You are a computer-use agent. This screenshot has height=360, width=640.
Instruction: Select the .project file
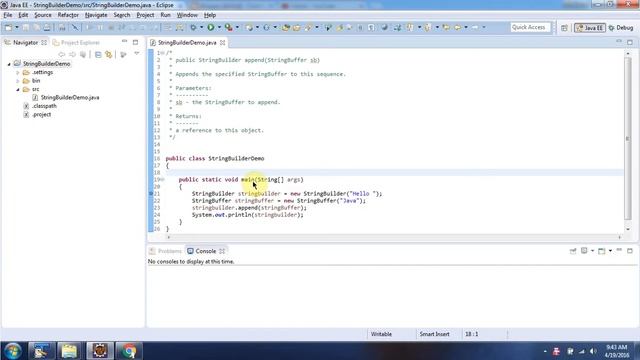42,115
